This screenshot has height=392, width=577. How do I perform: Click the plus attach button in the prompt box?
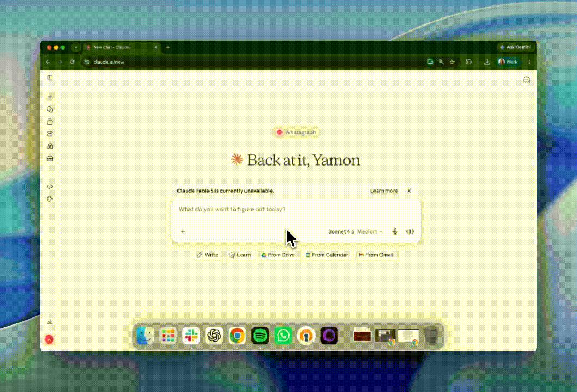point(183,231)
